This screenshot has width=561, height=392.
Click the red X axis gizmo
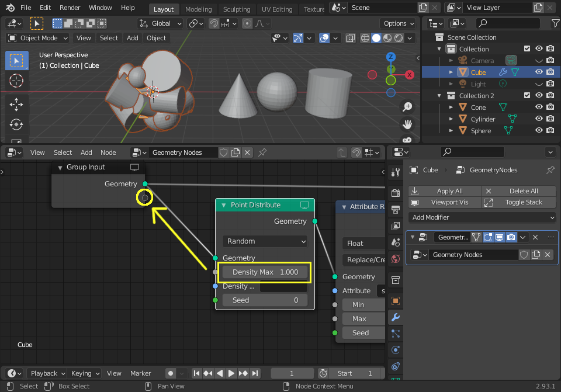tap(409, 75)
